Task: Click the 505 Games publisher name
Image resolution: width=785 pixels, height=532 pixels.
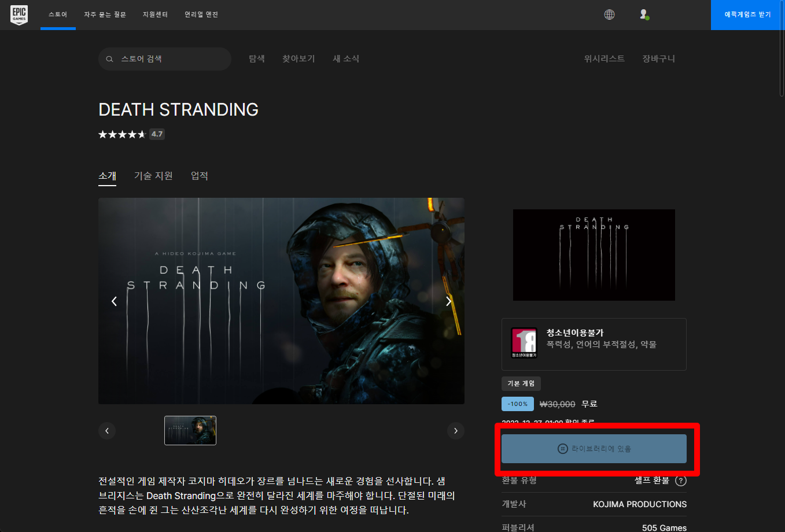Action: click(x=665, y=527)
